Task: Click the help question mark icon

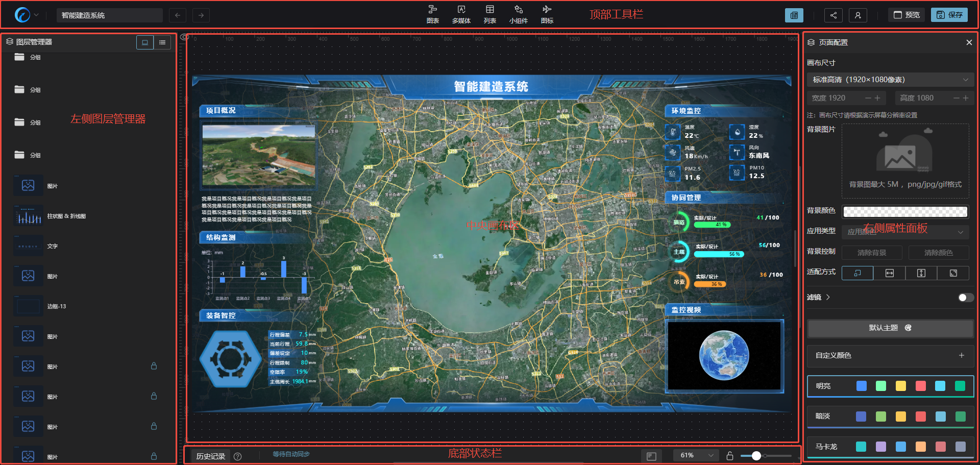Action: pyautogui.click(x=237, y=456)
